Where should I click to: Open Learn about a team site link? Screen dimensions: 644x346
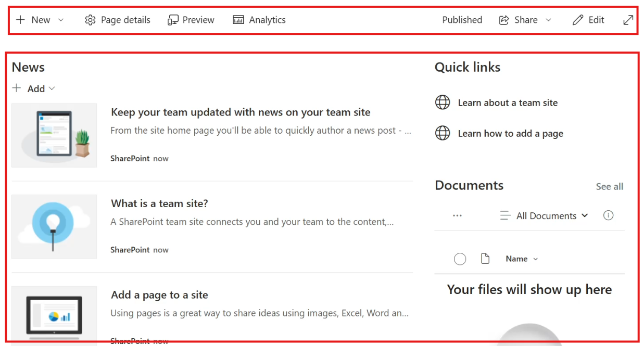coord(508,102)
